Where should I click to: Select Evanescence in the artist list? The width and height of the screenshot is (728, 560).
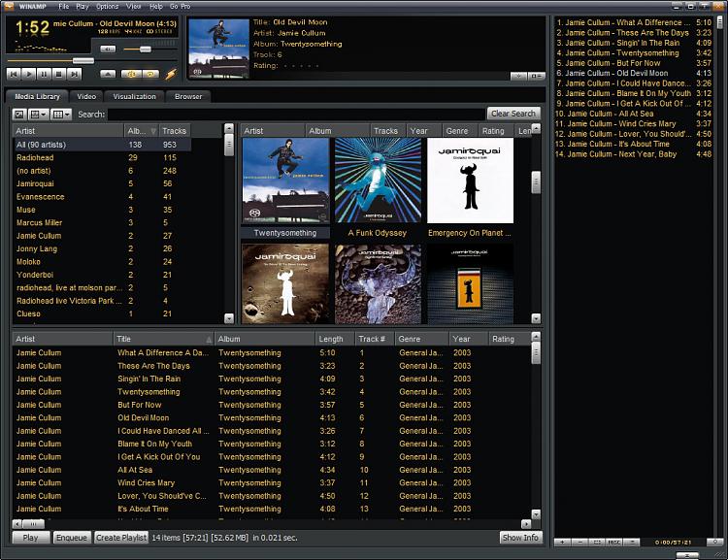(102, 197)
